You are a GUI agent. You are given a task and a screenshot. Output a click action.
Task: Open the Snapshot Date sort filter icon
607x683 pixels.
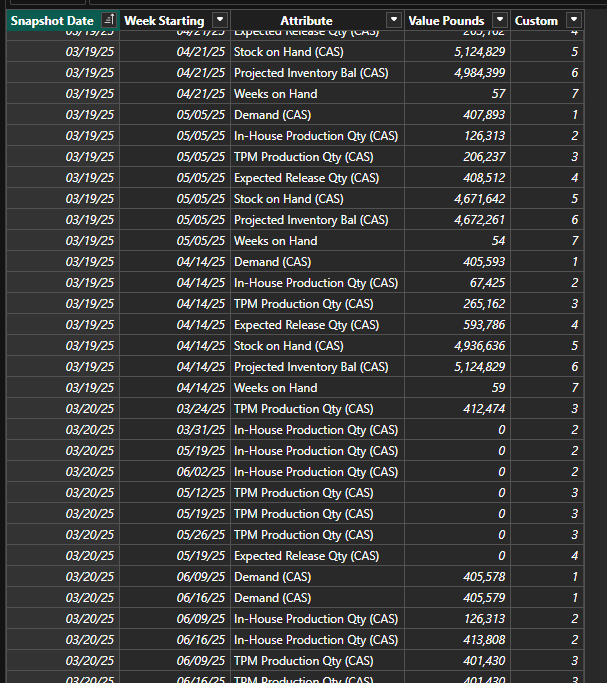pyautogui.click(x=108, y=20)
